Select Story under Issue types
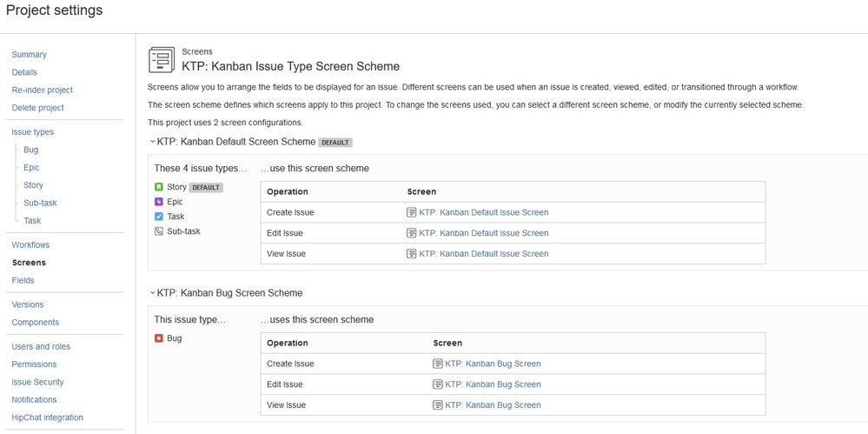 (33, 185)
